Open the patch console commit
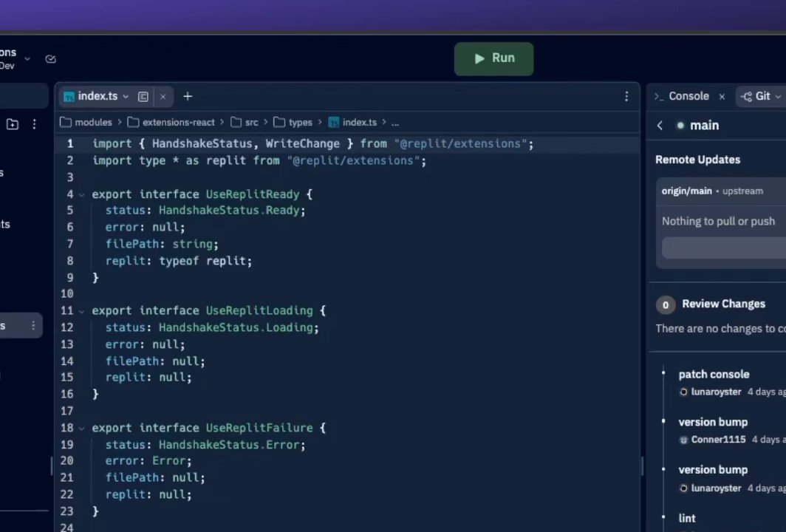786x532 pixels. (714, 375)
